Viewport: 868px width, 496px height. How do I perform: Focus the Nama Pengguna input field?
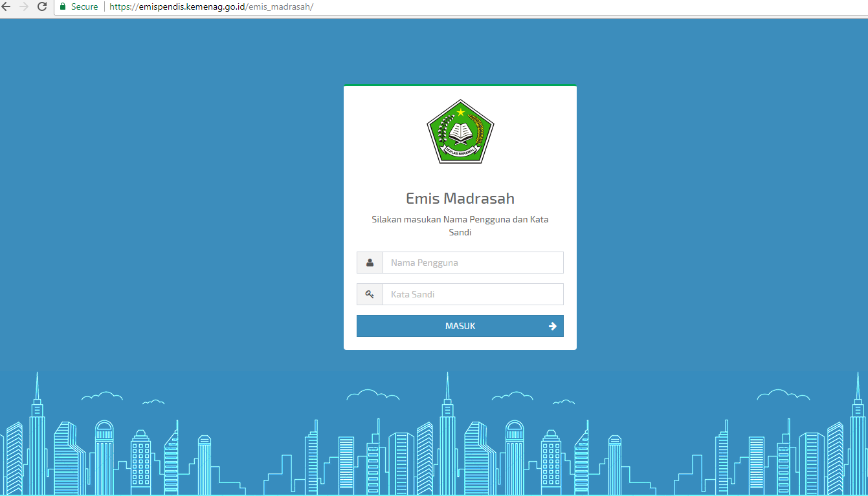pyautogui.click(x=473, y=263)
